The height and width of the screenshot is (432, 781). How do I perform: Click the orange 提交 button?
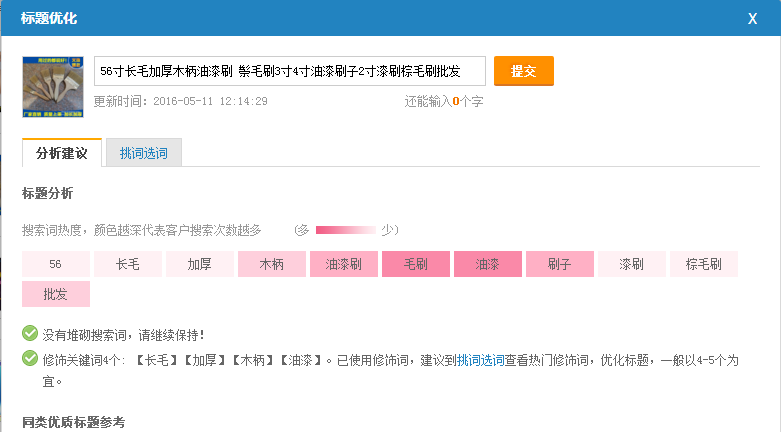click(523, 71)
